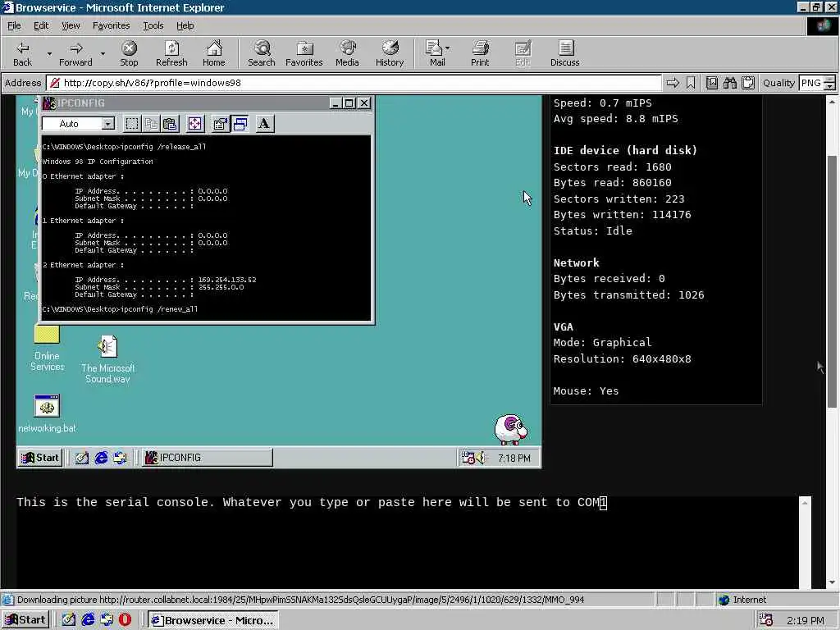This screenshot has width=840, height=630.
Task: Click outer taskbar Start button
Action: [25, 620]
